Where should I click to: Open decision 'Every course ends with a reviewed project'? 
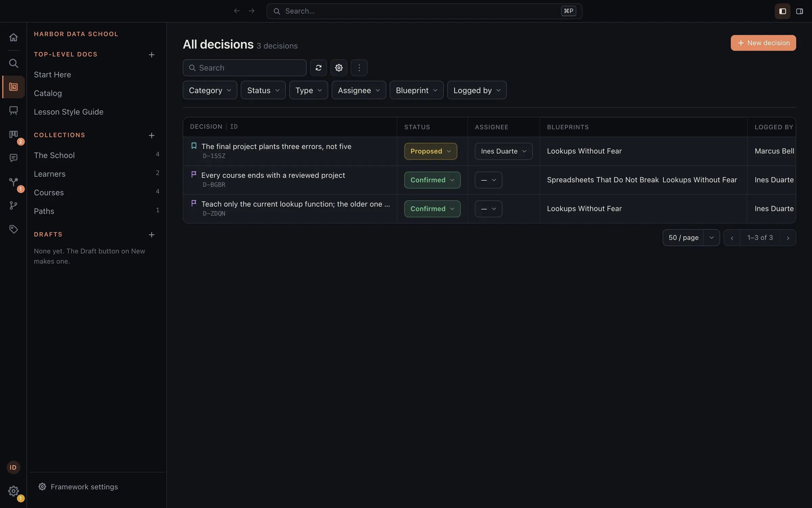pos(273,175)
